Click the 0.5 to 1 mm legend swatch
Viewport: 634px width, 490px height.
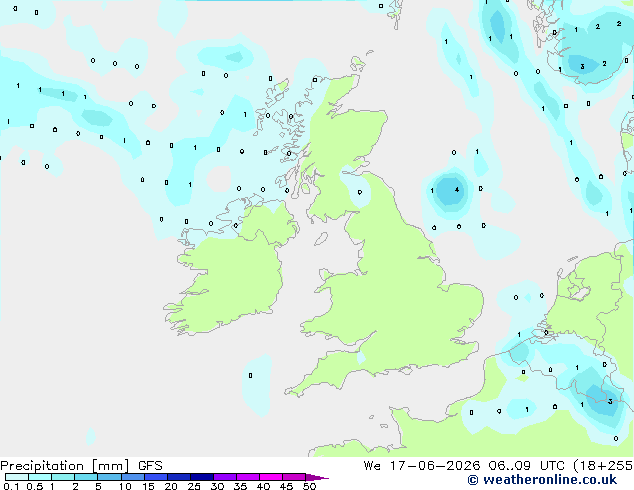coord(40,477)
